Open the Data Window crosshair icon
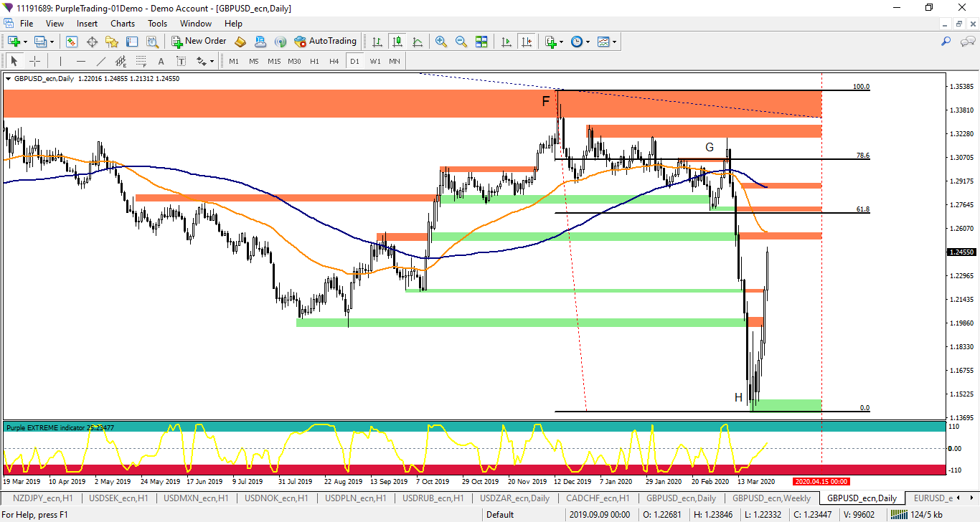Viewport: 980px width, 522px height. [92, 42]
